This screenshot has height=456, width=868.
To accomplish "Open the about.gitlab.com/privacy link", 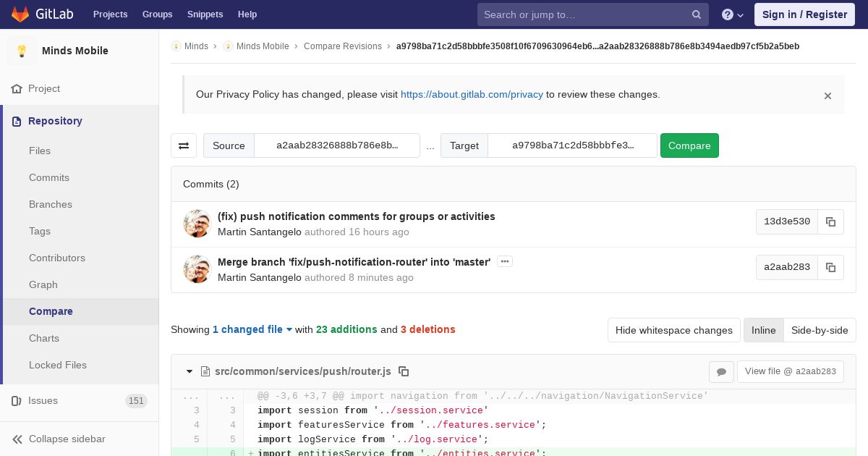I will pos(472,94).
